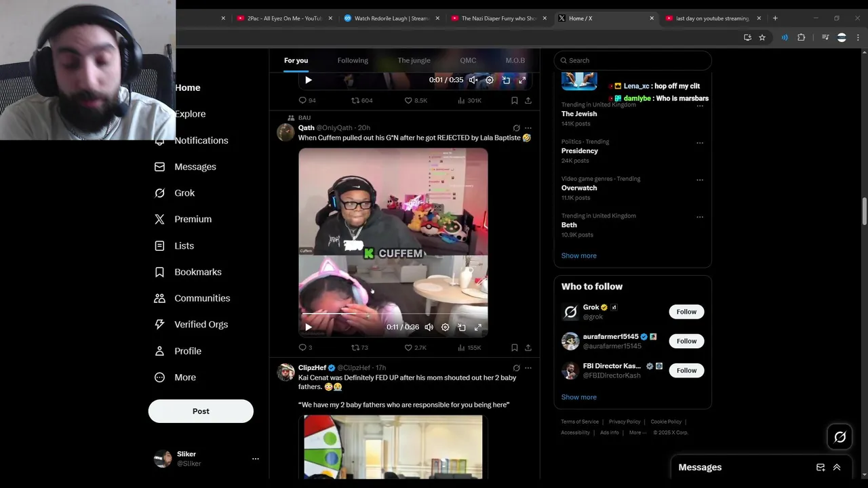Toggle fullscreen on the Cuffem video
868x488 pixels.
(478, 327)
